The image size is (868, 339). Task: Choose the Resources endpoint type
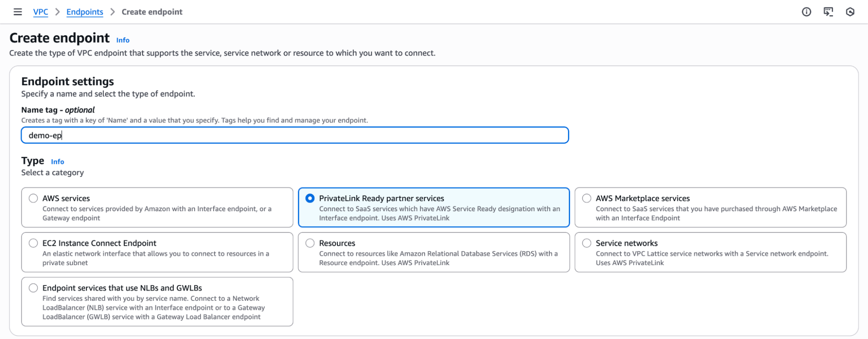pos(310,243)
